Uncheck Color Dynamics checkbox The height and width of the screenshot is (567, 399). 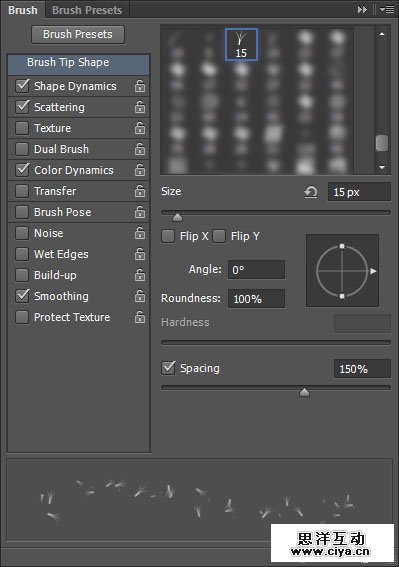click(x=22, y=170)
